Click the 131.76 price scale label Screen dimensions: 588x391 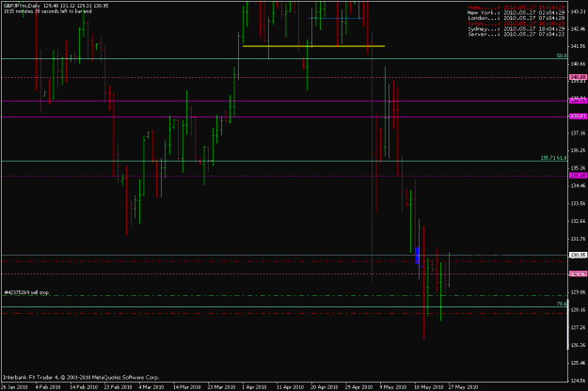pyautogui.click(x=578, y=239)
